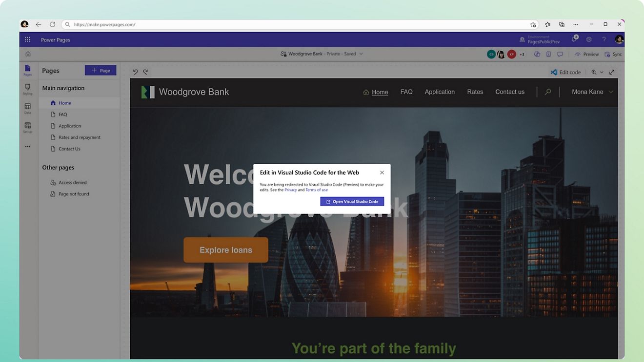Show more workspaces ellipsis in sidebar
Viewport: 644px width, 362px height.
click(x=28, y=146)
